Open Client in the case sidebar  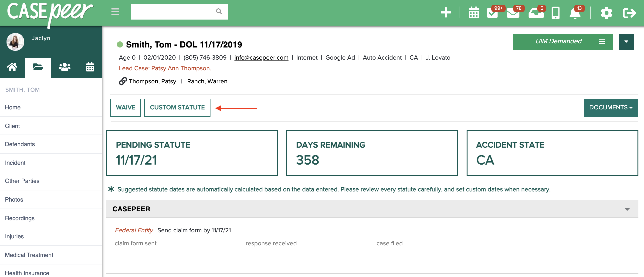[x=51, y=126]
